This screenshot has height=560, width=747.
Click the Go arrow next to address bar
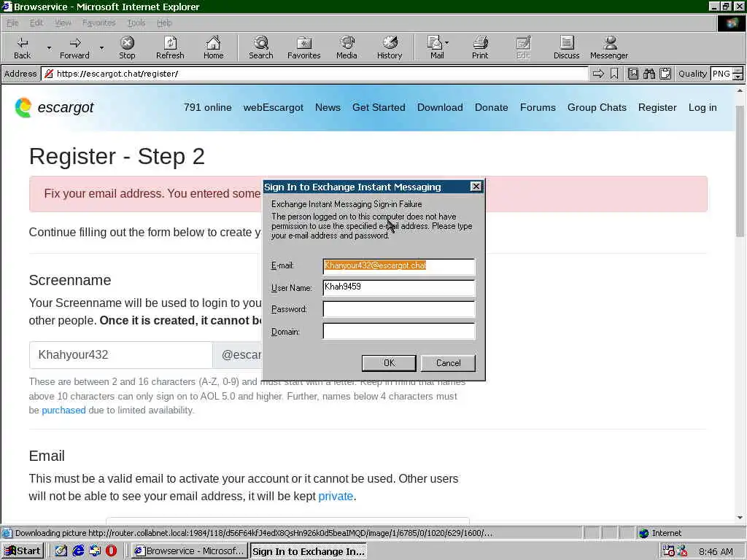[x=598, y=74]
